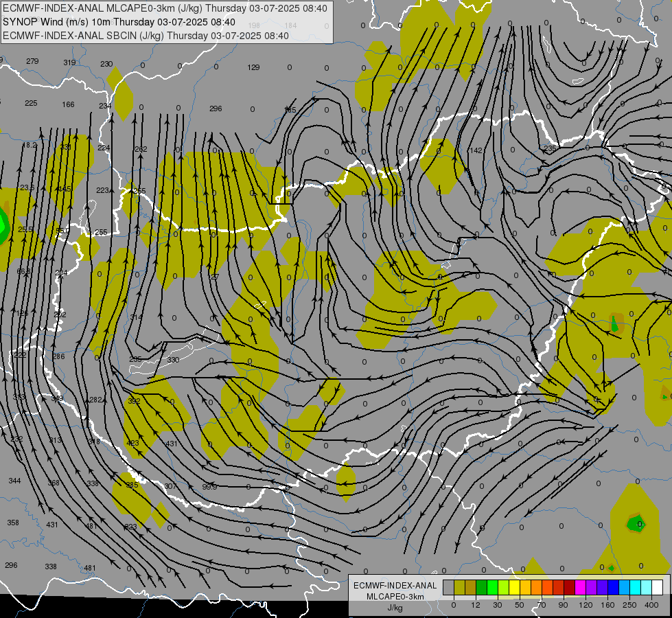Click the map value 166

[x=68, y=104]
